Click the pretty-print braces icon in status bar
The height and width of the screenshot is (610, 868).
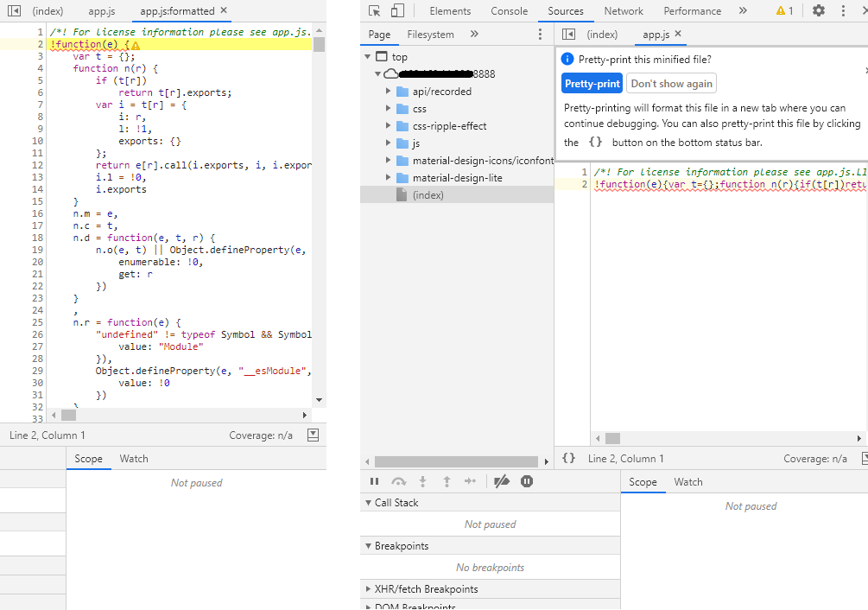[569, 459]
